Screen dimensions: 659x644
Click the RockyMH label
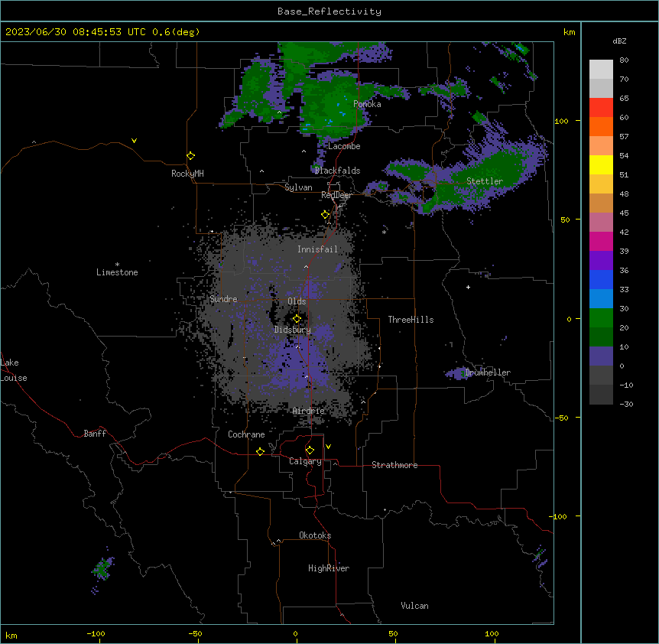(x=187, y=174)
